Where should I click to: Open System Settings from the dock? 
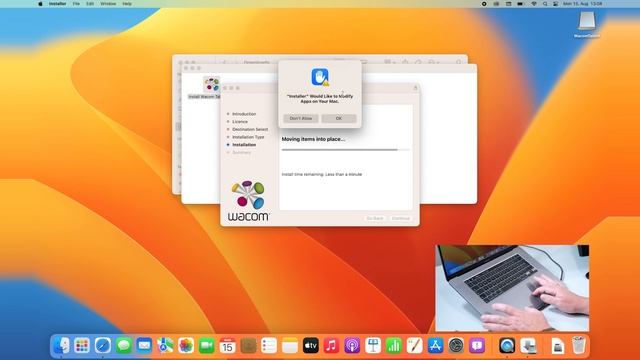click(456, 346)
